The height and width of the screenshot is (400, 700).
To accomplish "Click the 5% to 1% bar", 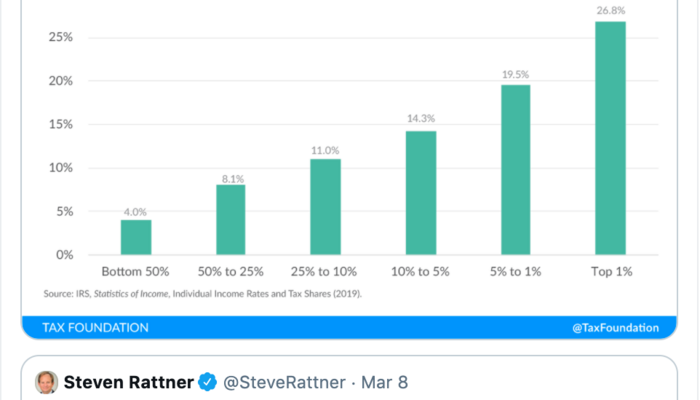I will [x=515, y=169].
